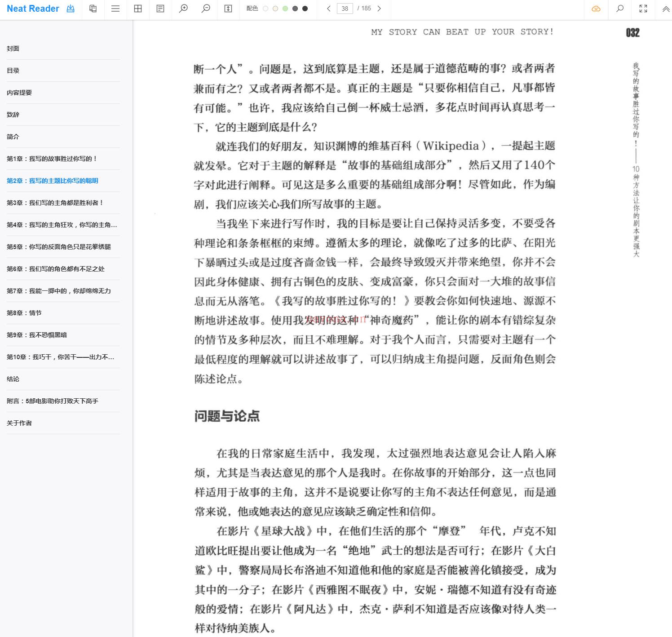The height and width of the screenshot is (637, 672).
Task: Open the 关于作者 contents entry
Action: [63, 423]
